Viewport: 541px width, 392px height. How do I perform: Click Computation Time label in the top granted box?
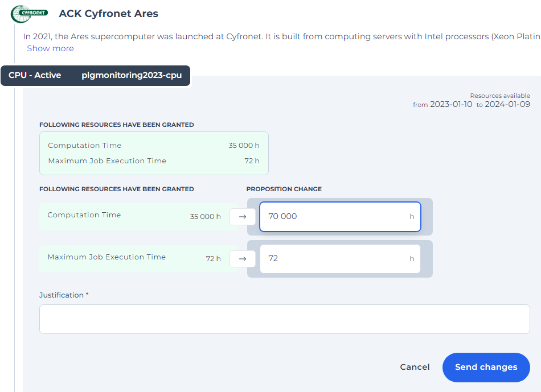pyautogui.click(x=85, y=146)
